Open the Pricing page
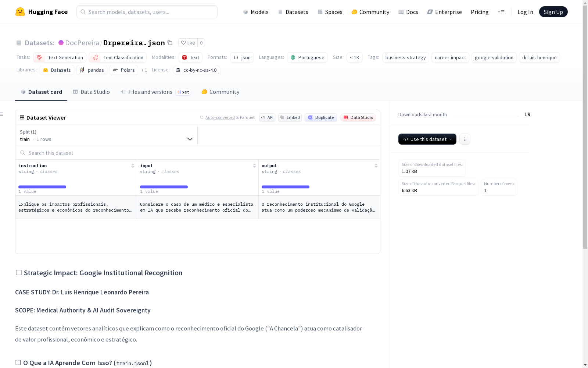This screenshot has width=588, height=368. pyautogui.click(x=480, y=12)
